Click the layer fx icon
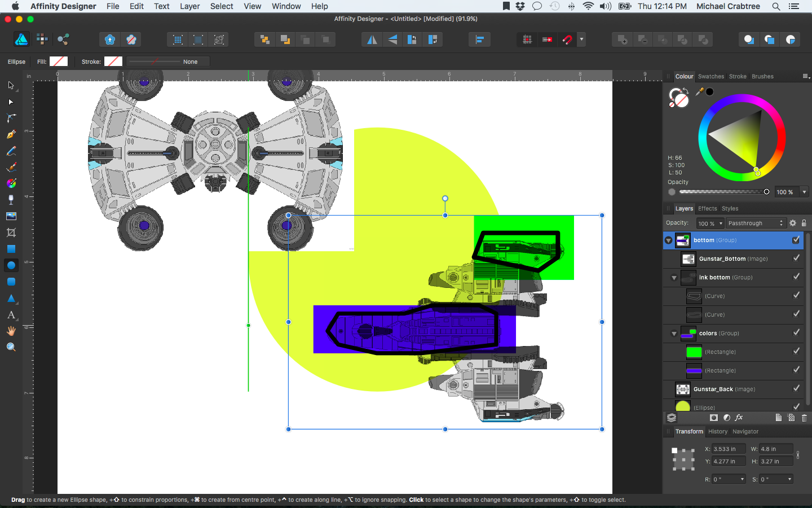This screenshot has width=812, height=508. tap(739, 418)
